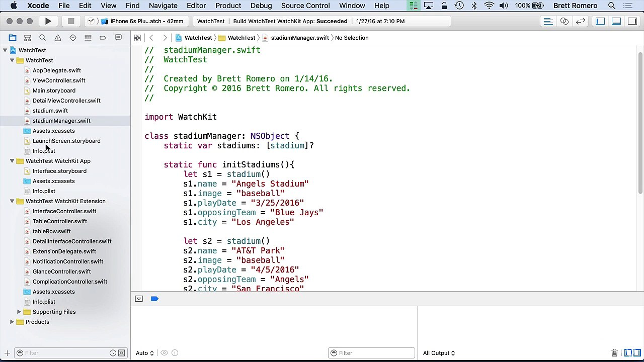
Task: Open the Source Control menu
Action: tap(305, 6)
